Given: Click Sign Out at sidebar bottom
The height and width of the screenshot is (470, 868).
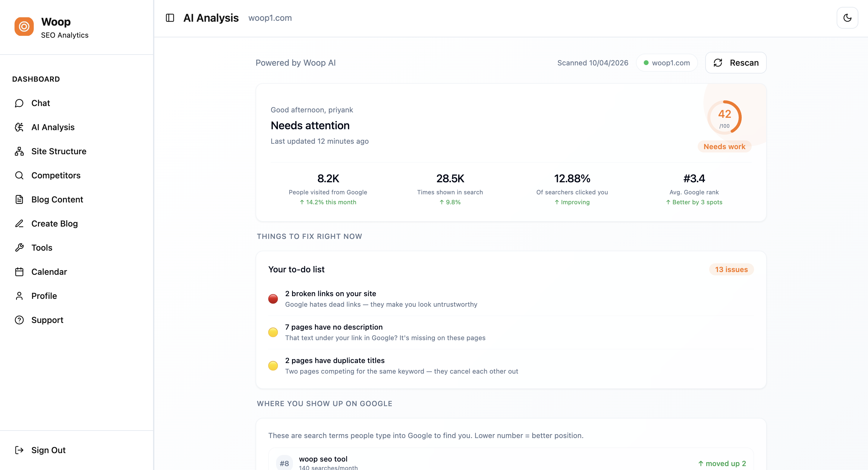Looking at the screenshot, I should point(48,450).
